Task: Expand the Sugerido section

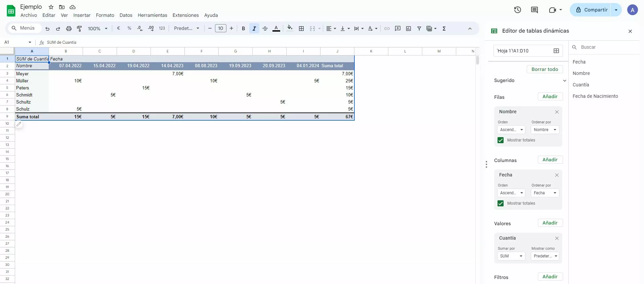Action: [x=564, y=81]
